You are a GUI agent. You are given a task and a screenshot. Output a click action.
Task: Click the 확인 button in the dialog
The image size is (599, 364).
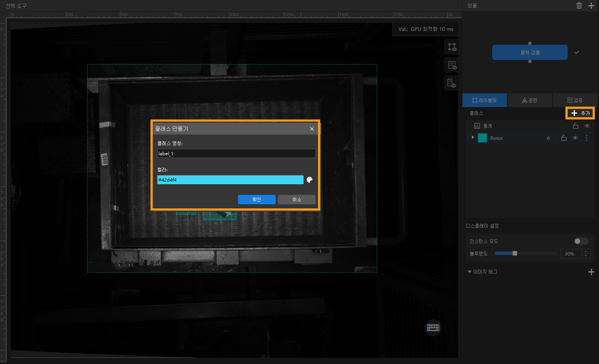coord(256,199)
